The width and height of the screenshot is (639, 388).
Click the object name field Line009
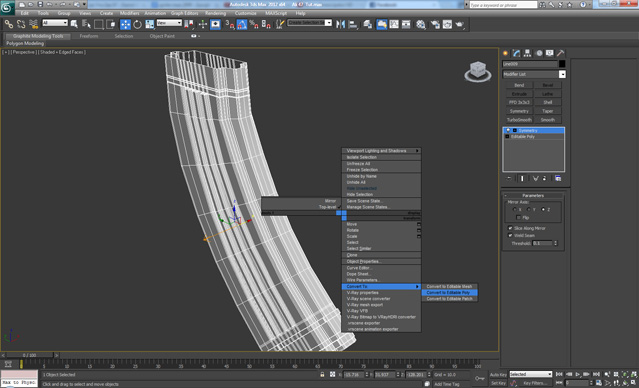click(x=529, y=64)
